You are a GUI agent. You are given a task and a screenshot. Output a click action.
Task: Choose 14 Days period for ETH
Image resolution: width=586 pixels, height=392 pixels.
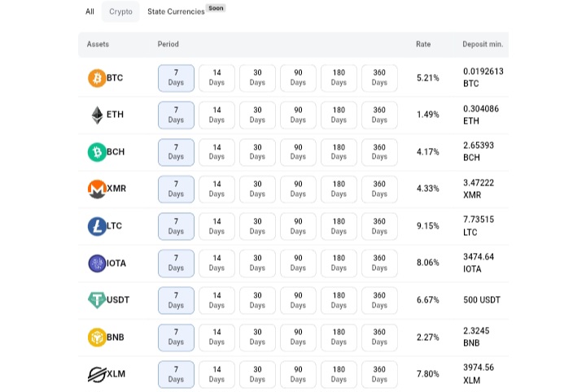(x=216, y=115)
